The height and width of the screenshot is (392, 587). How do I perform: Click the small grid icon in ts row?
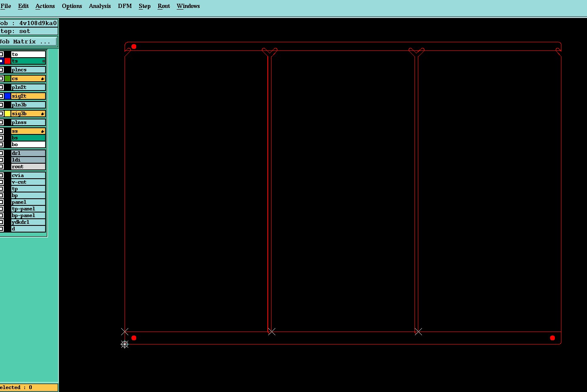(43, 61)
